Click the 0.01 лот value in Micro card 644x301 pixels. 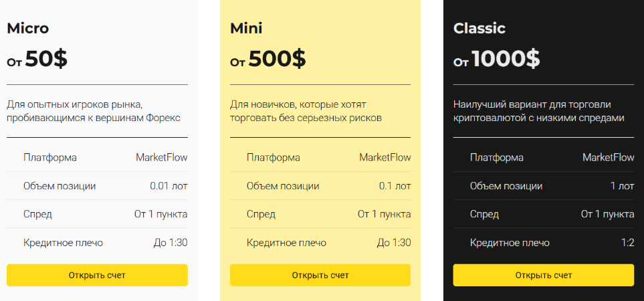click(x=169, y=186)
